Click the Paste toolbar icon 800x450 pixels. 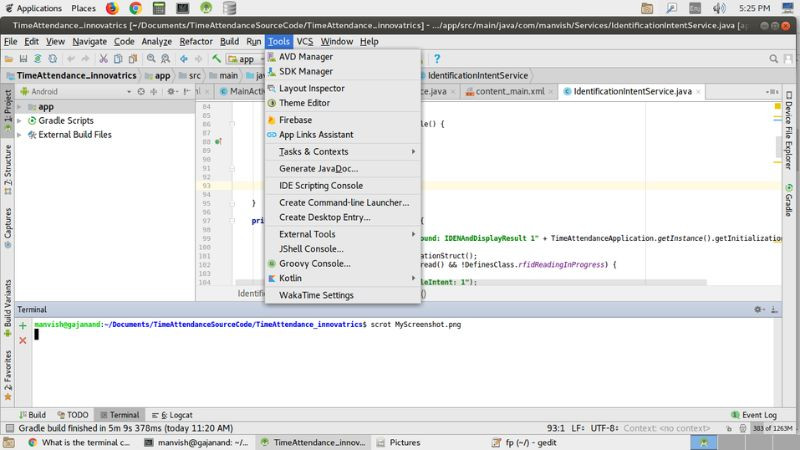point(133,59)
